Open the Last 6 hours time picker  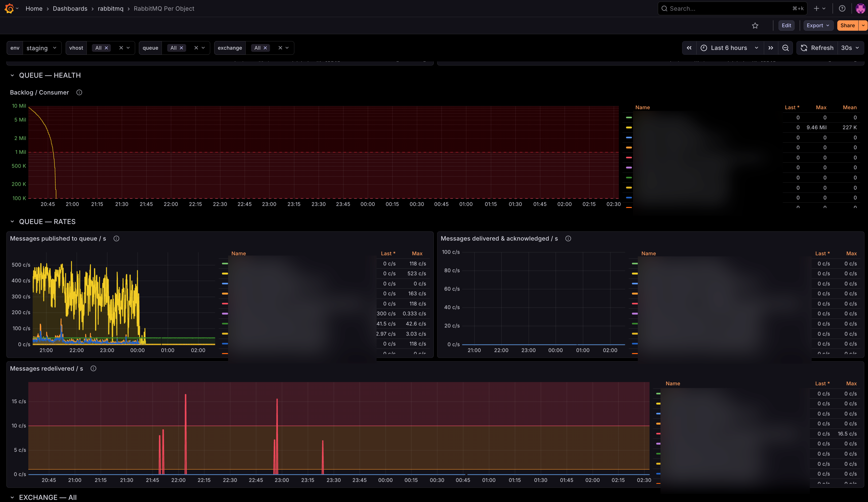[730, 48]
